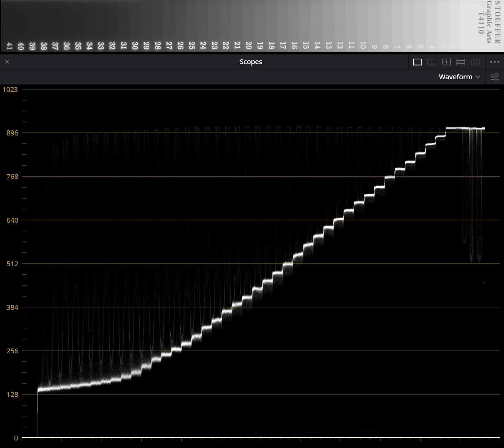Open waveform settings sliders icon
The image size is (504, 448).
pyautogui.click(x=494, y=77)
